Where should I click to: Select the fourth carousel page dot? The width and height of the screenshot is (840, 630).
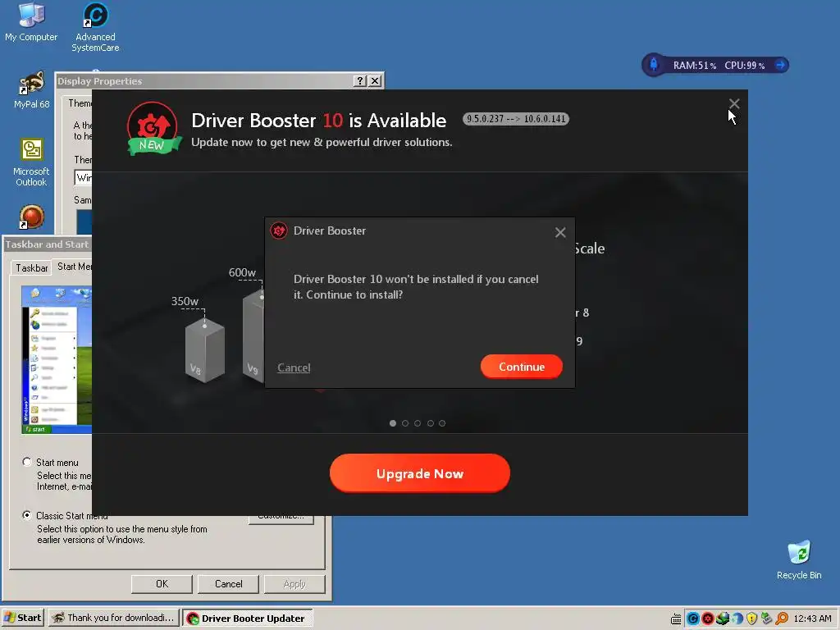pyautogui.click(x=430, y=423)
